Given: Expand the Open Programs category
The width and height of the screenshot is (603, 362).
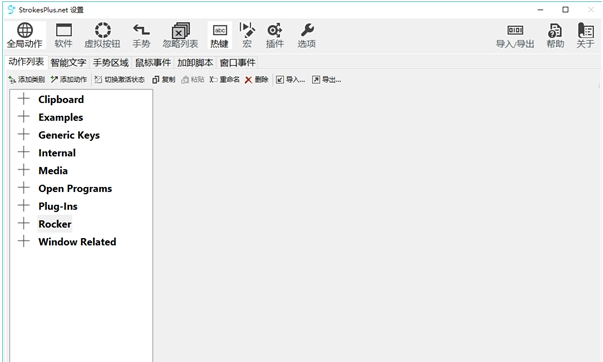Looking at the screenshot, I should 23,188.
